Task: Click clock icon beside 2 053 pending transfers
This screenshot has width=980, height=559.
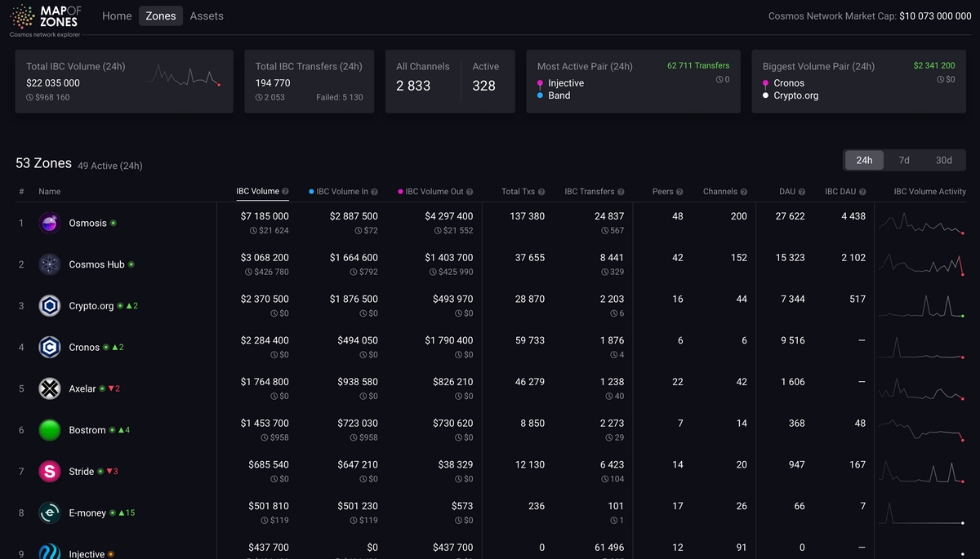Action: coord(259,97)
